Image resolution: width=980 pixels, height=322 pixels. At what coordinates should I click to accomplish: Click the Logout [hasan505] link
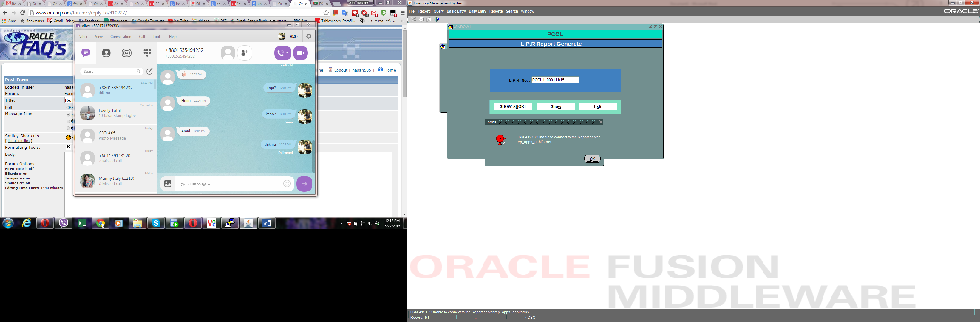pos(351,70)
